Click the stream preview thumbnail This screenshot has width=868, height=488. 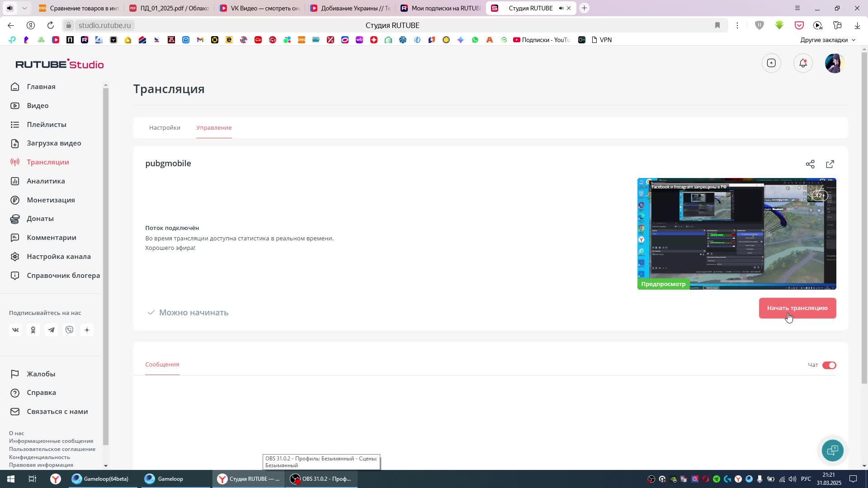tap(736, 234)
